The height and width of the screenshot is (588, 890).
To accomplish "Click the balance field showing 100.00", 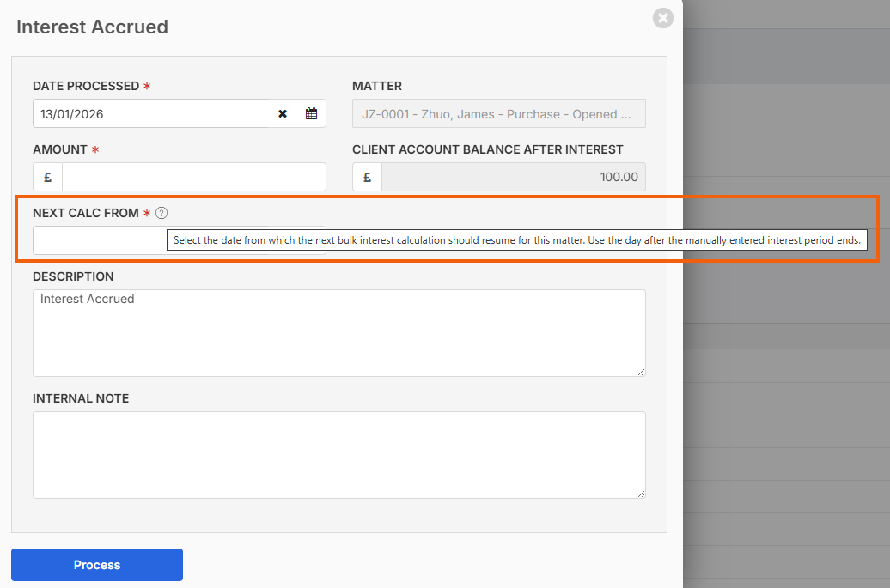I will point(513,178).
